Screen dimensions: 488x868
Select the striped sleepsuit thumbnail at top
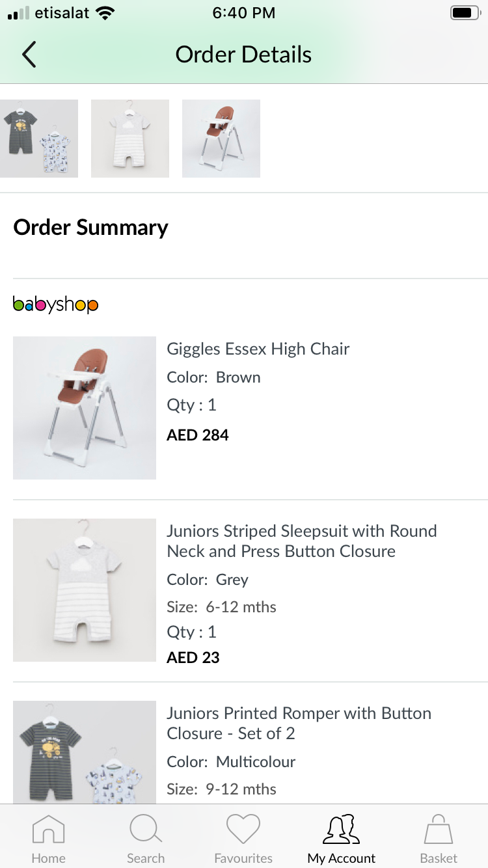click(130, 139)
